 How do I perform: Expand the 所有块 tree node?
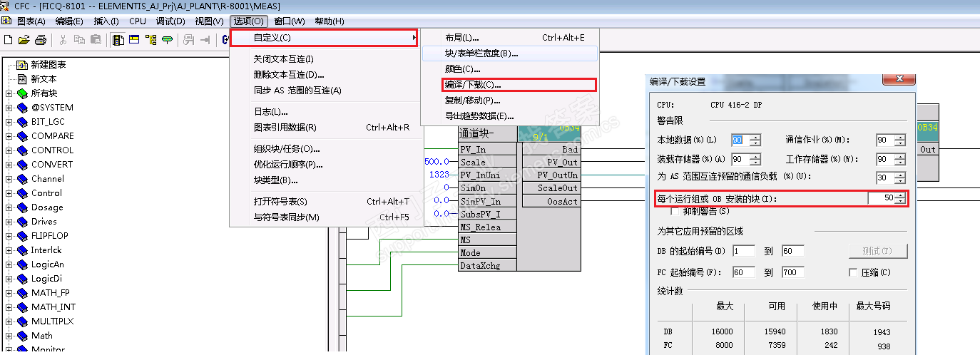click(9, 93)
